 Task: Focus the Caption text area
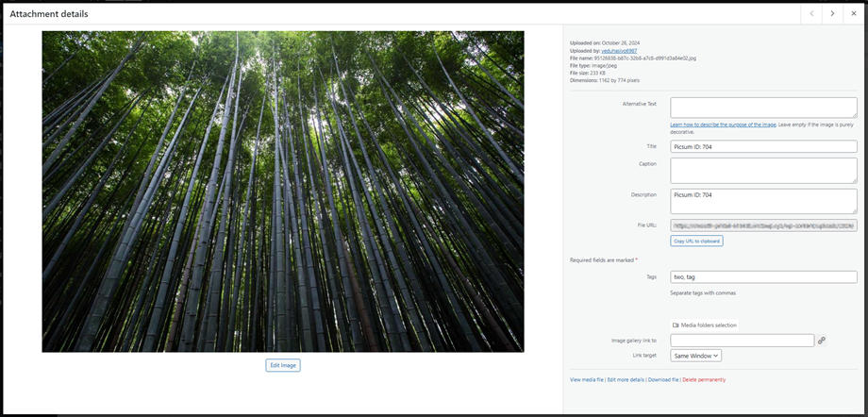coord(762,170)
